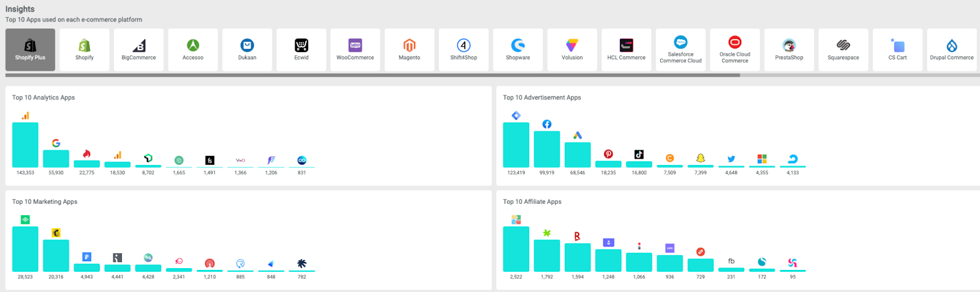Click the purple download icon above 1,248
The height and width of the screenshot is (292, 980).
coord(608,242)
